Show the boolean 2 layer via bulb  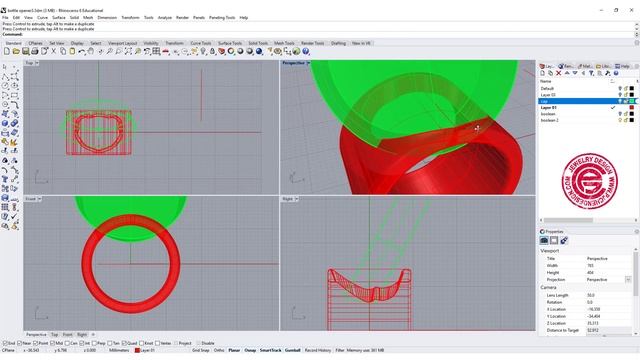[620, 120]
